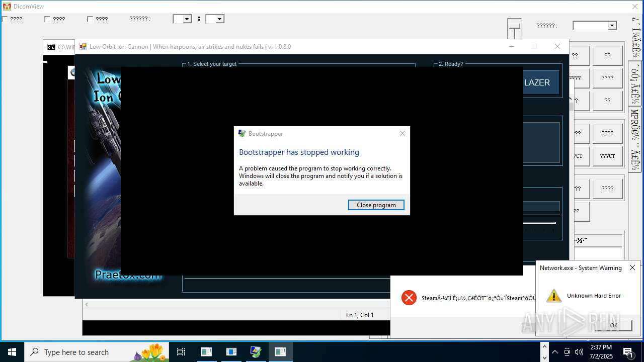Switch to the MPR vertical tab

pyautogui.click(x=635, y=140)
